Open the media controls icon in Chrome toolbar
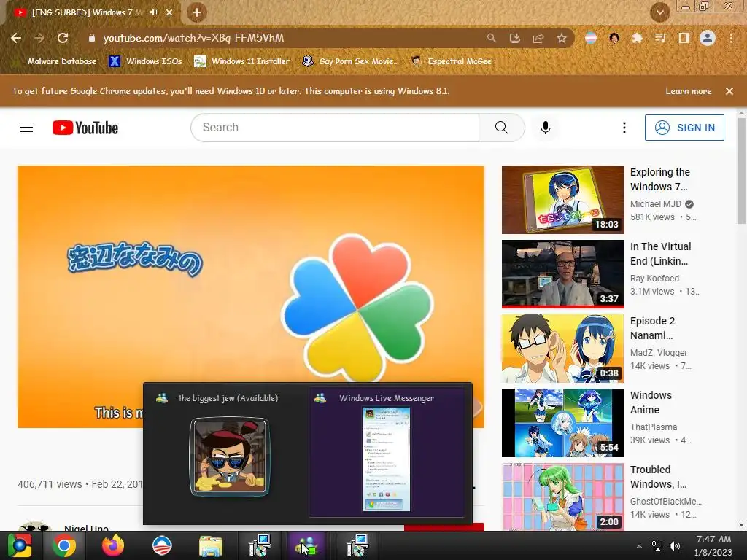The height and width of the screenshot is (560, 747). 660,38
